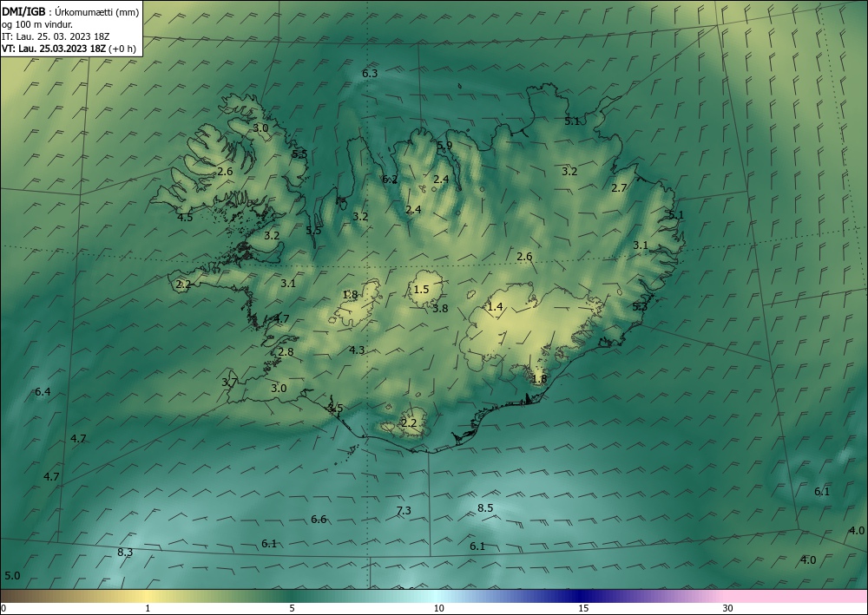The height and width of the screenshot is (615, 868).
Task: Click the 2.7 value in northeast Iceland
Action: (619, 188)
